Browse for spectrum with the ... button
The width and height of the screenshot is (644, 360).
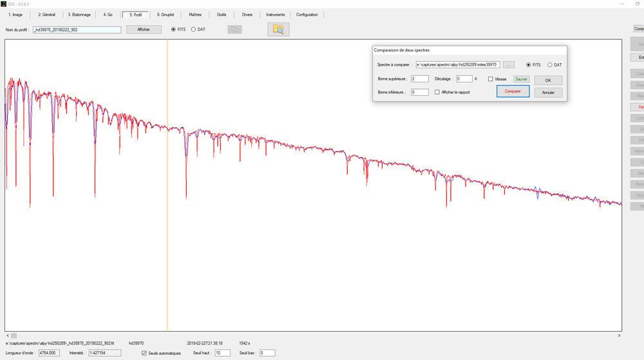click(x=509, y=65)
